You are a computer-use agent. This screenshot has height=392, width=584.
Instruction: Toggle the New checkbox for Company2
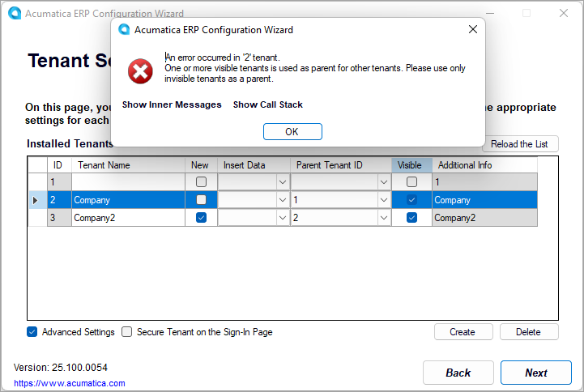pos(201,218)
